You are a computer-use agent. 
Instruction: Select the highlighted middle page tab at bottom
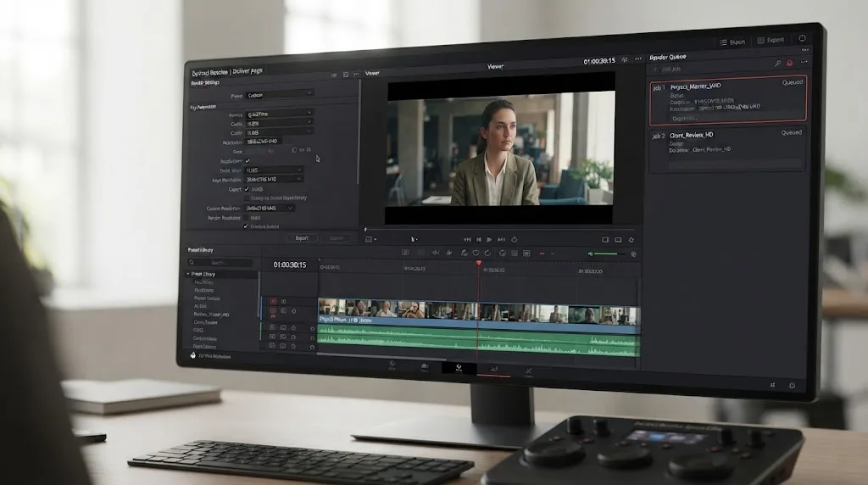point(459,369)
